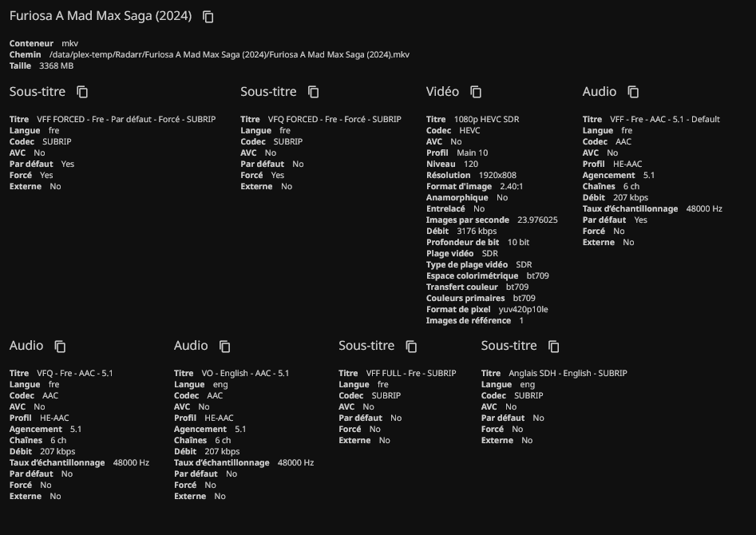Click the yuv420p10le pixel format value
Image resolution: width=756 pixels, height=535 pixels.
tap(523, 309)
